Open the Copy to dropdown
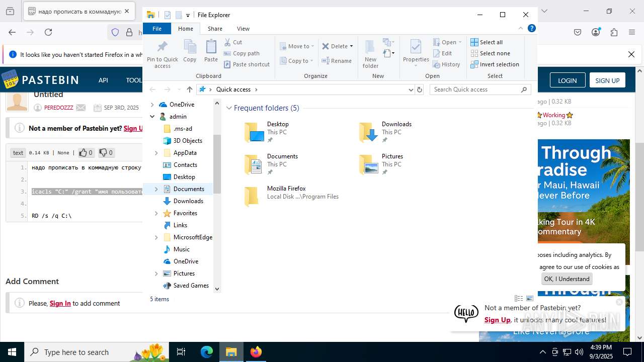Screen dimensions: 644x362 tap(296, 61)
